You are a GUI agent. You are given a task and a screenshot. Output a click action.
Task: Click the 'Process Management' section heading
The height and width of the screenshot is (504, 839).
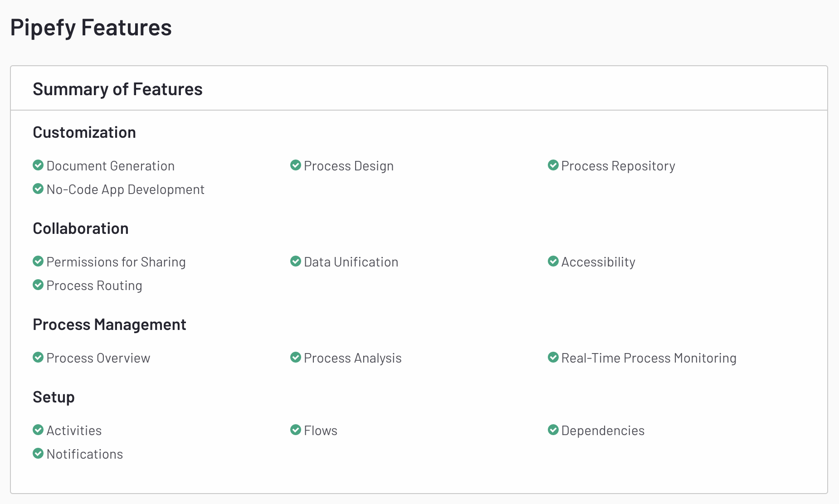pos(109,325)
